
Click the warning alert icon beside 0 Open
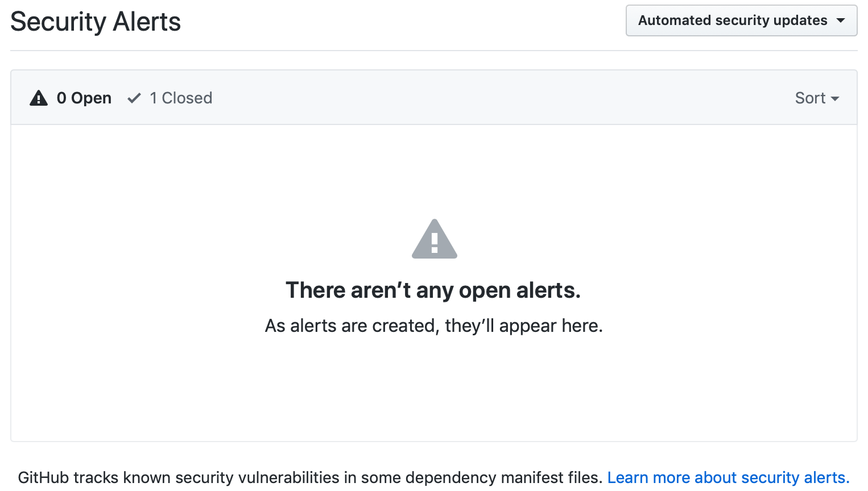38,97
